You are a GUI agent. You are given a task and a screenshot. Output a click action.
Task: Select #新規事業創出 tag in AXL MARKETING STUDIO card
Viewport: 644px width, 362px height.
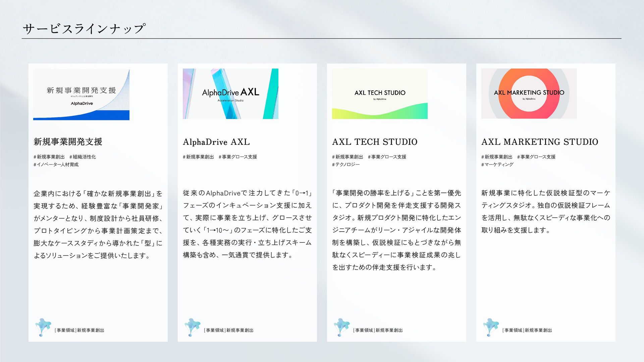(x=497, y=157)
